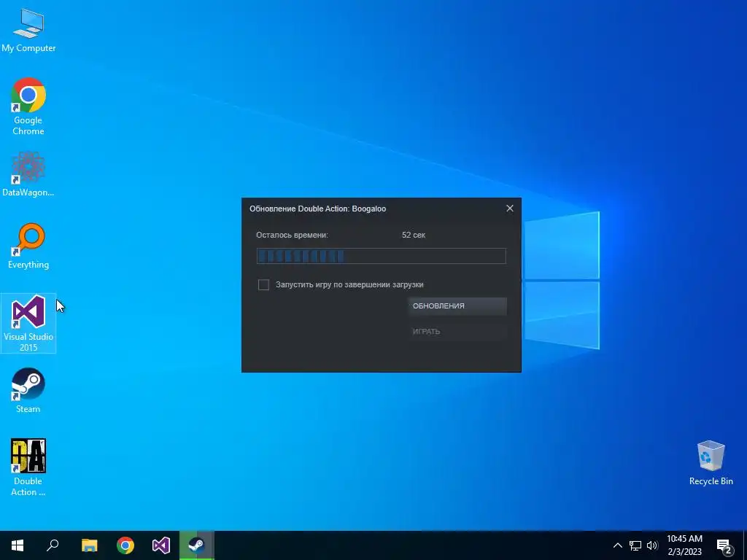
Task: Click the download progress bar
Action: (381, 256)
